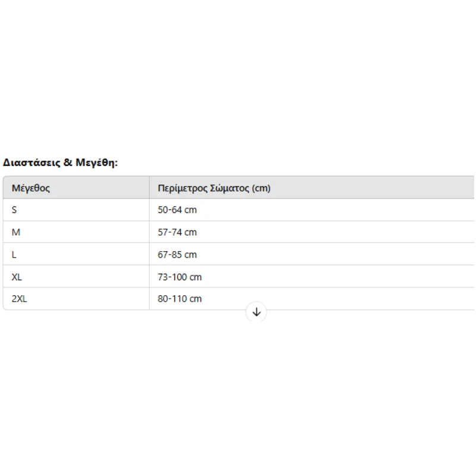This screenshot has width=476, height=476.
Task: Select the 50-64 cm measurement cell
Action: (312, 210)
